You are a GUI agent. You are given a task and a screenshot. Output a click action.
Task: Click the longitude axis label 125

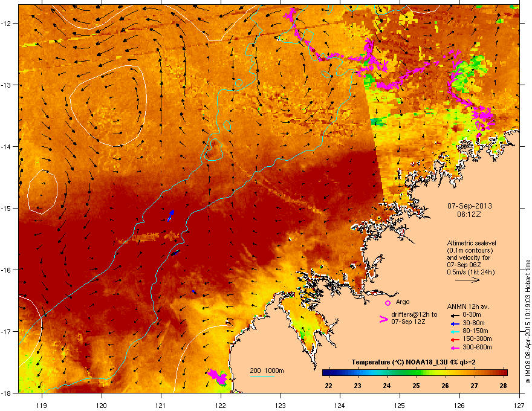pyautogui.click(x=400, y=405)
